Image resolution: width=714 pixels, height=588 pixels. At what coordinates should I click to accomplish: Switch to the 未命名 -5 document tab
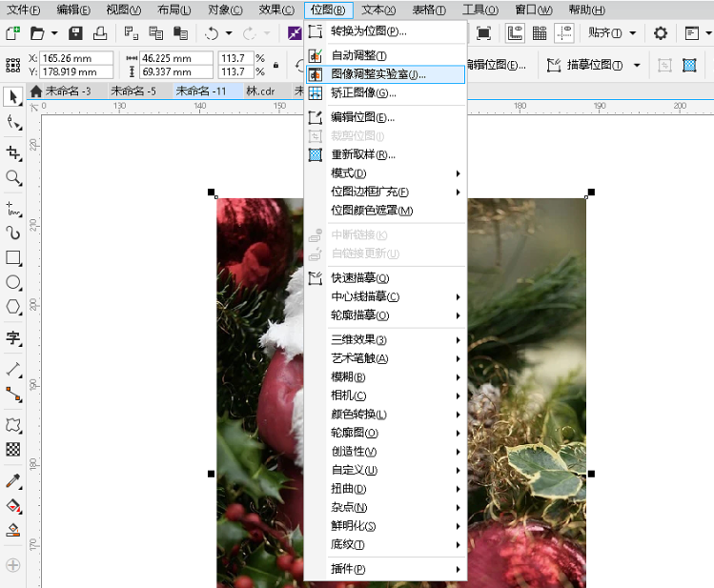coord(133,91)
